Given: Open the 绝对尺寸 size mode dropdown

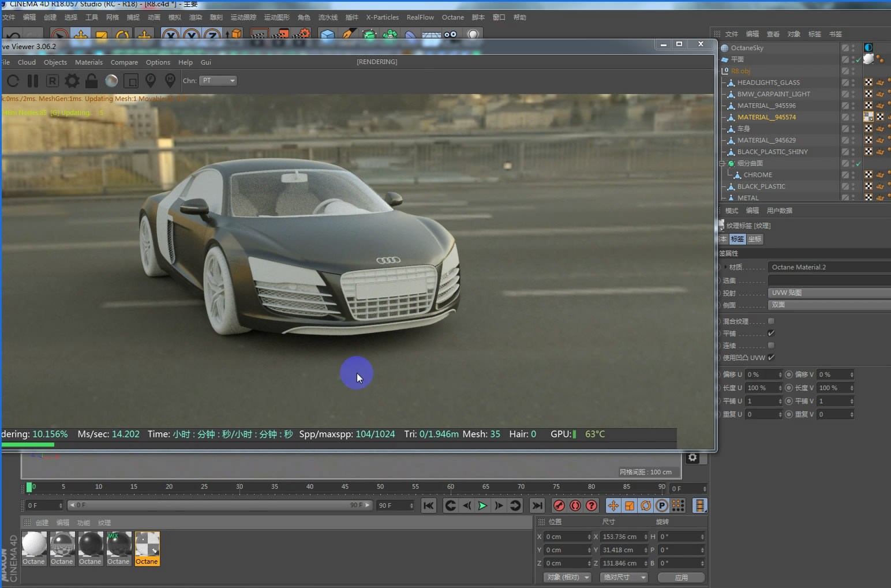Looking at the screenshot, I should 623,577.
